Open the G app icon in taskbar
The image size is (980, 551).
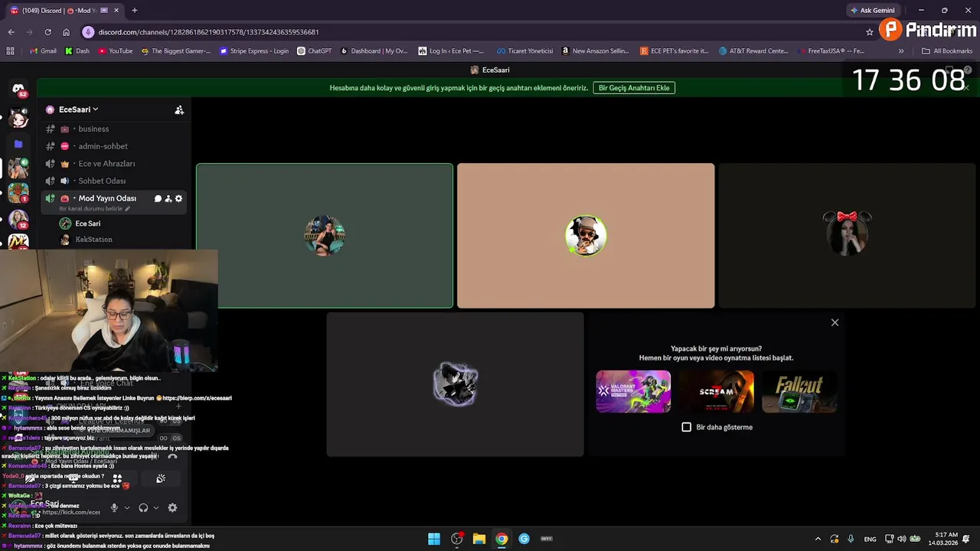coord(524,539)
